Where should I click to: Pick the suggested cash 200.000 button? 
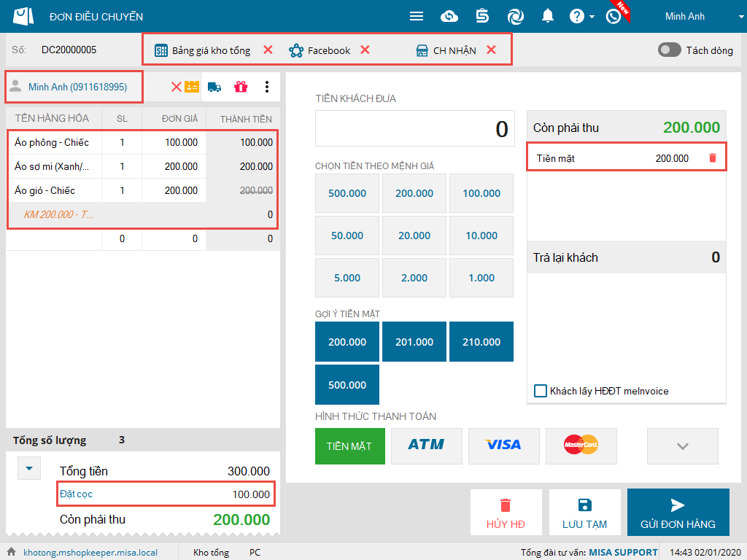pos(347,342)
